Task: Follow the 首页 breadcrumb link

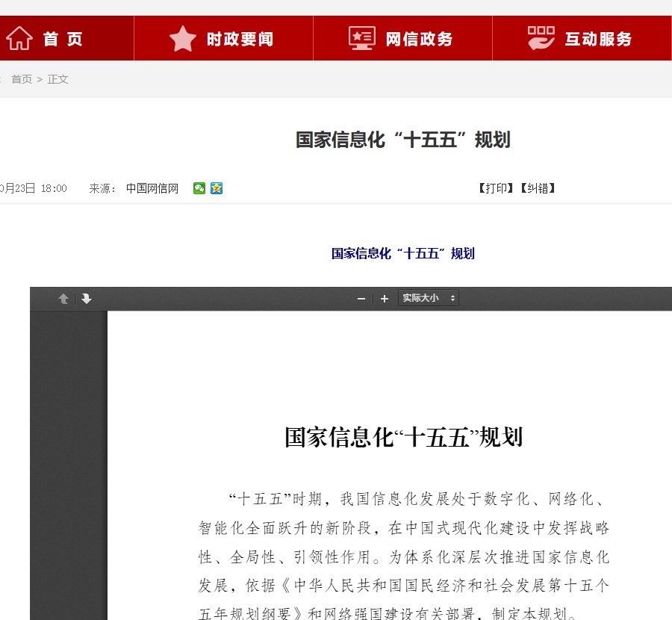Action: [x=22, y=79]
